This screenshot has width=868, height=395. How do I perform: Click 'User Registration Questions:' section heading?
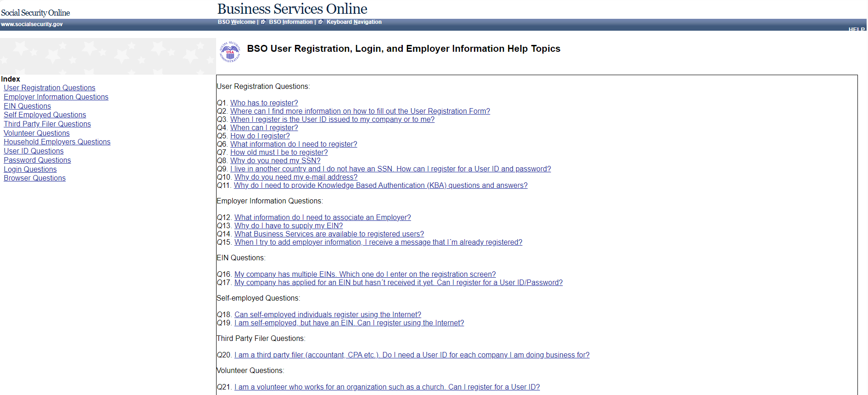263,87
